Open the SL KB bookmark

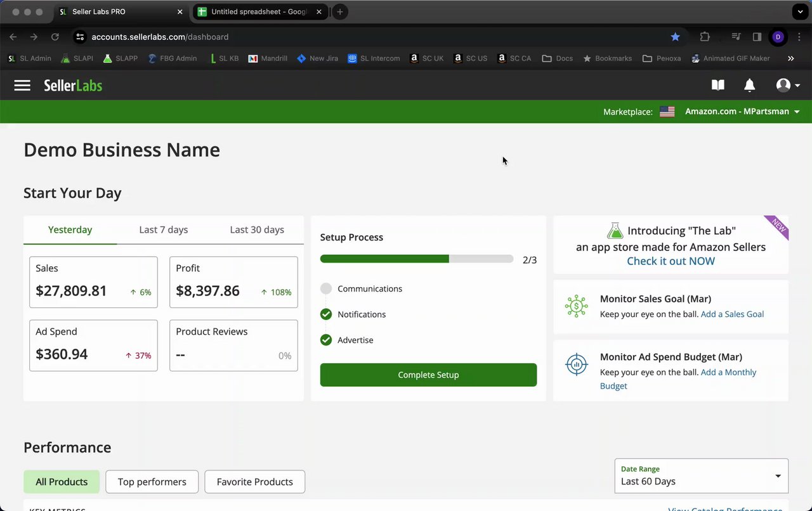point(223,58)
